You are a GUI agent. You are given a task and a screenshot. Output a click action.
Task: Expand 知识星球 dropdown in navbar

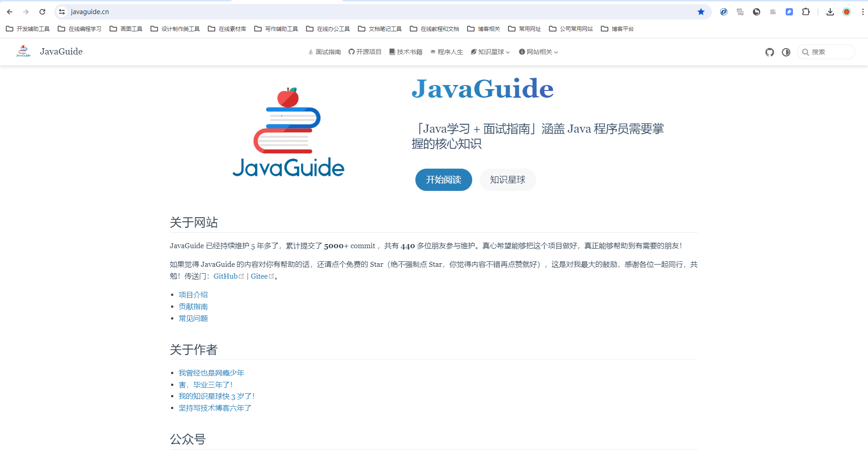pyautogui.click(x=490, y=52)
